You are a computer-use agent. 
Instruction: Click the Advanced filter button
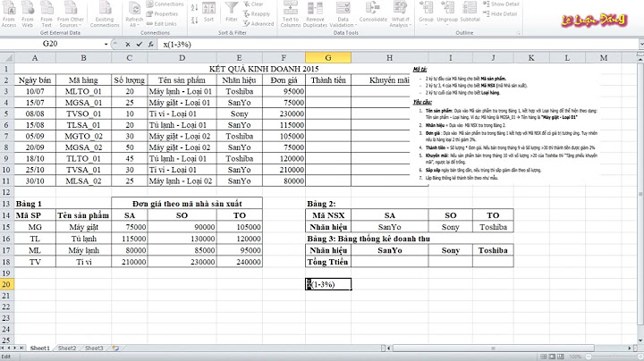pos(258,24)
